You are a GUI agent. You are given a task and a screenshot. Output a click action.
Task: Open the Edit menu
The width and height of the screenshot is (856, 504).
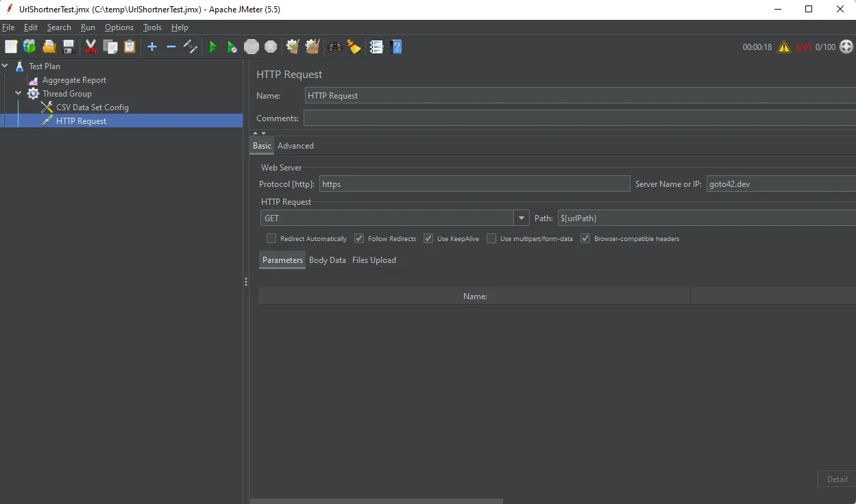tap(31, 27)
